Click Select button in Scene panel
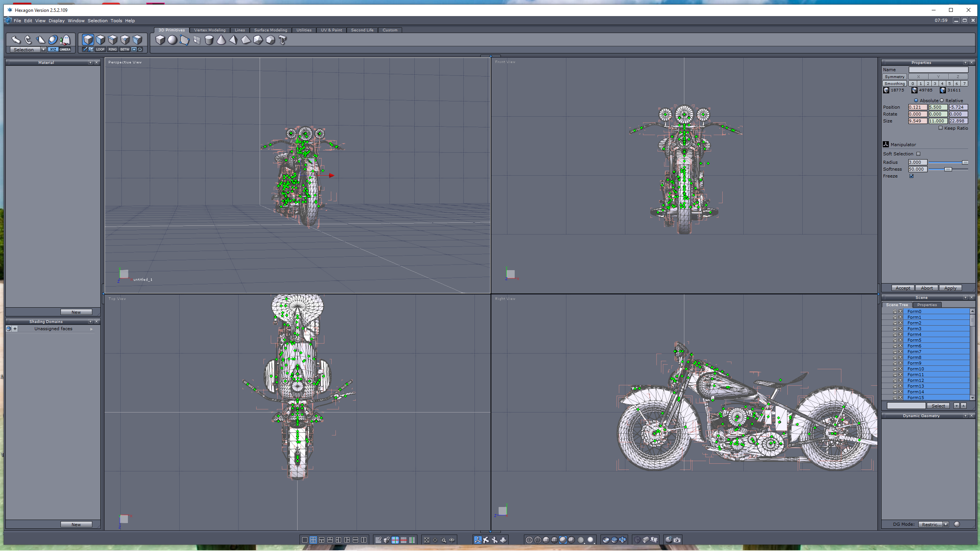Viewport: 980px width, 551px height. pyautogui.click(x=938, y=406)
